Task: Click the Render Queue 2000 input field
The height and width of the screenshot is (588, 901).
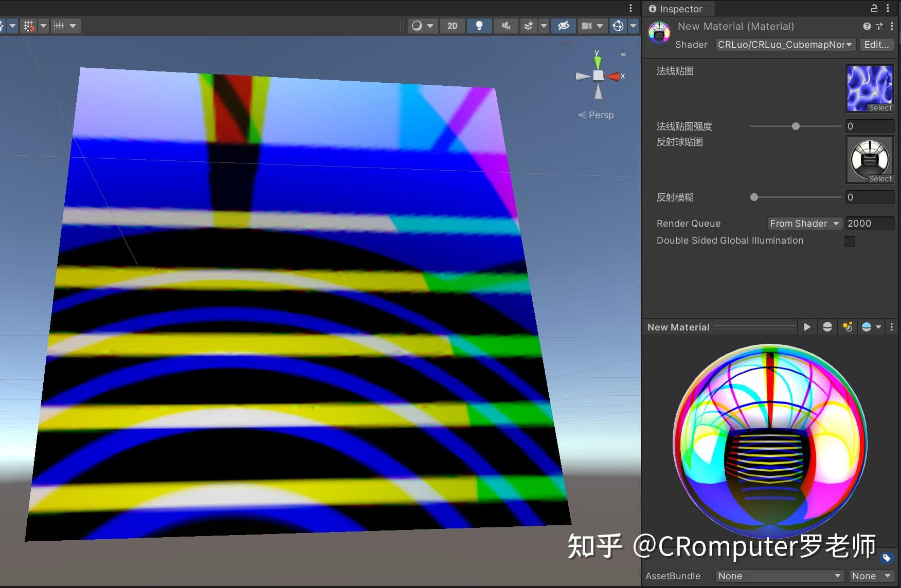Action: click(869, 223)
